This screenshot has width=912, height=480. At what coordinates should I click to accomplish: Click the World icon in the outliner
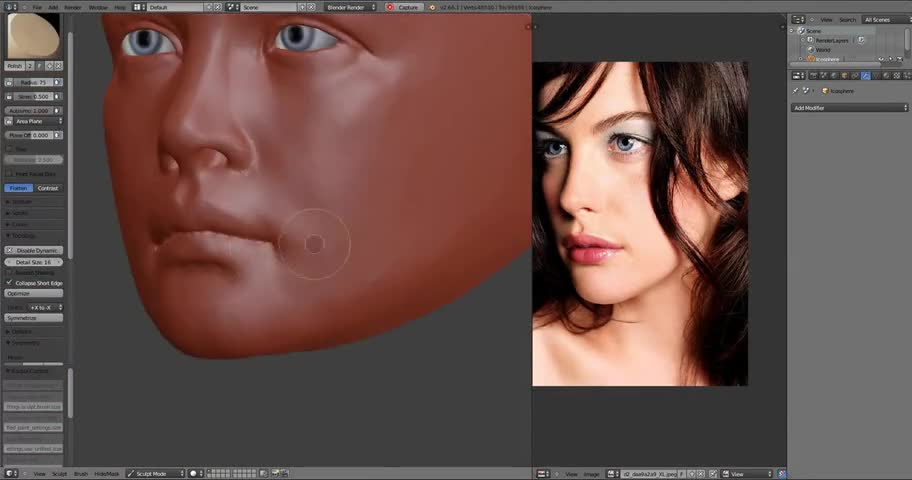pyautogui.click(x=809, y=49)
